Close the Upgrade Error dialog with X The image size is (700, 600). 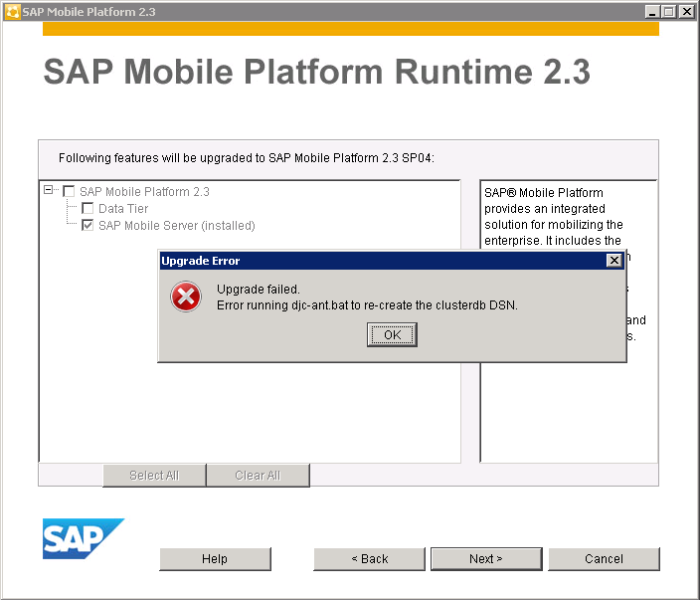tap(614, 260)
